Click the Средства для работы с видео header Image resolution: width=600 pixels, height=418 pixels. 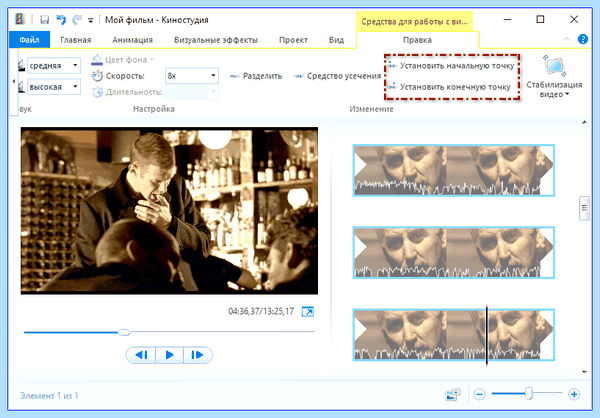point(414,22)
